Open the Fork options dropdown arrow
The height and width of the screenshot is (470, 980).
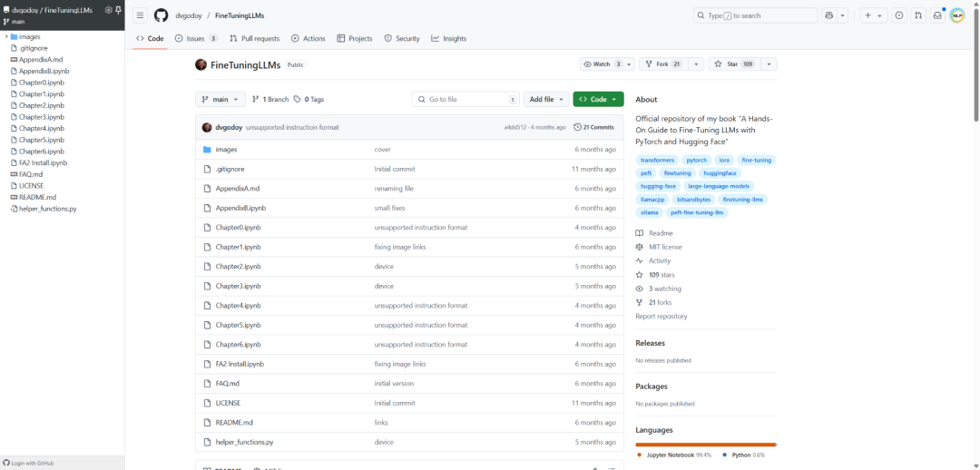click(x=697, y=64)
